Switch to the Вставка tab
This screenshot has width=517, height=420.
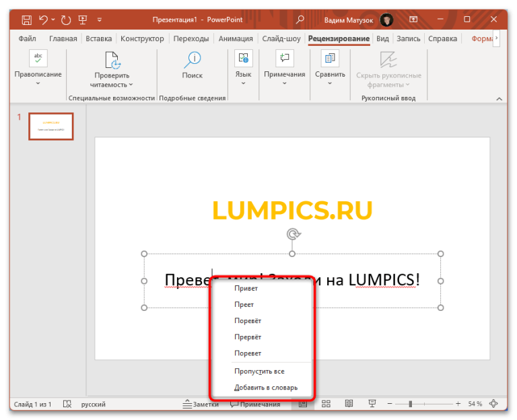point(98,38)
